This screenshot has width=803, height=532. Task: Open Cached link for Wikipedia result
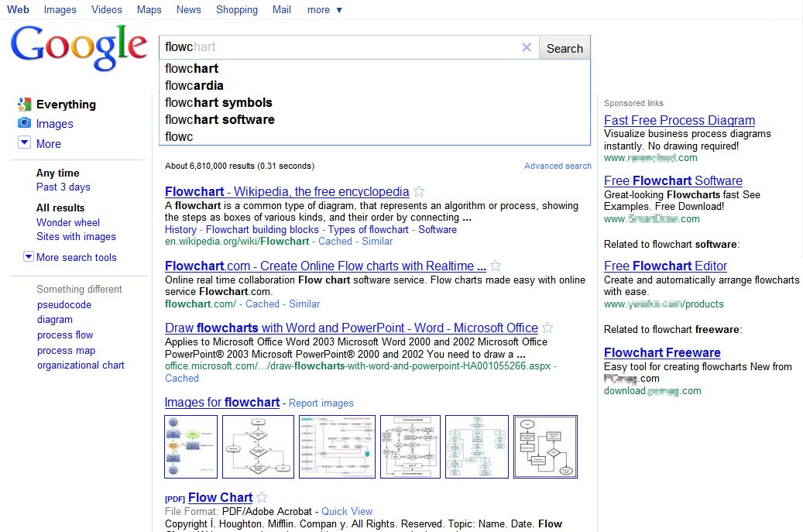[335, 241]
